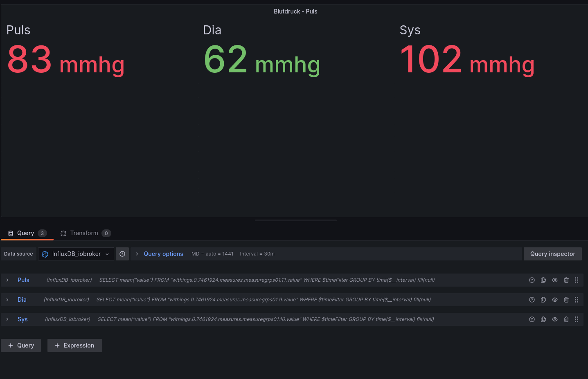The width and height of the screenshot is (588, 379).
Task: Open help for the Puls query row
Action: tap(532, 280)
